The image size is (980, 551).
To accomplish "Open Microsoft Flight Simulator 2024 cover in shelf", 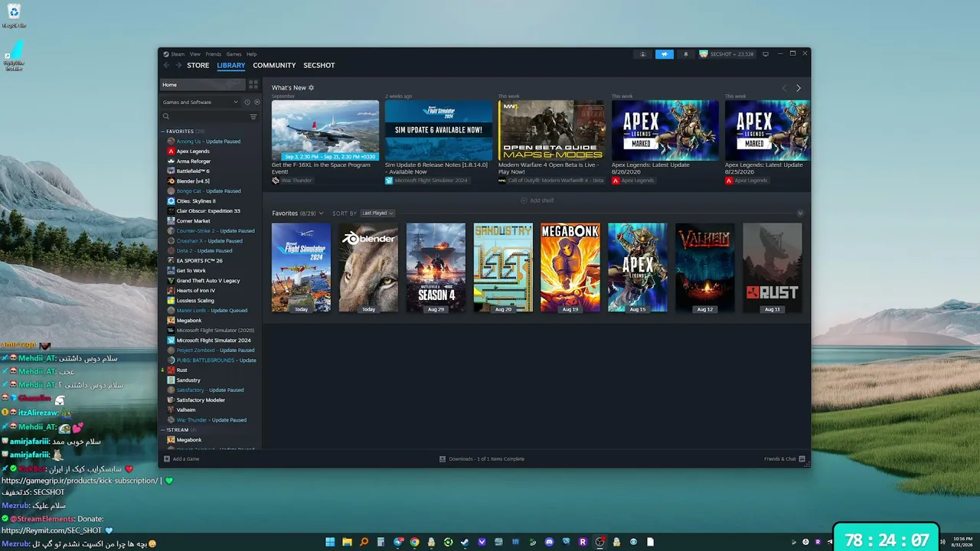I will tap(301, 268).
